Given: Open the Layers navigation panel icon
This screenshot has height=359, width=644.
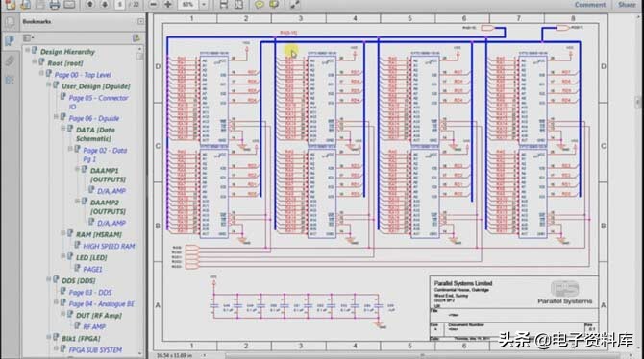Looking at the screenshot, I should [x=10, y=80].
